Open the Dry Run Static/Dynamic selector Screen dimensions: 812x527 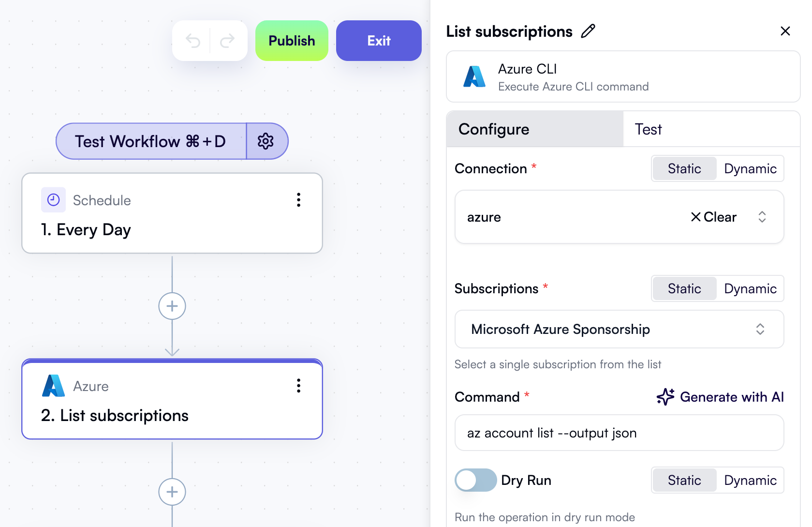tap(717, 480)
